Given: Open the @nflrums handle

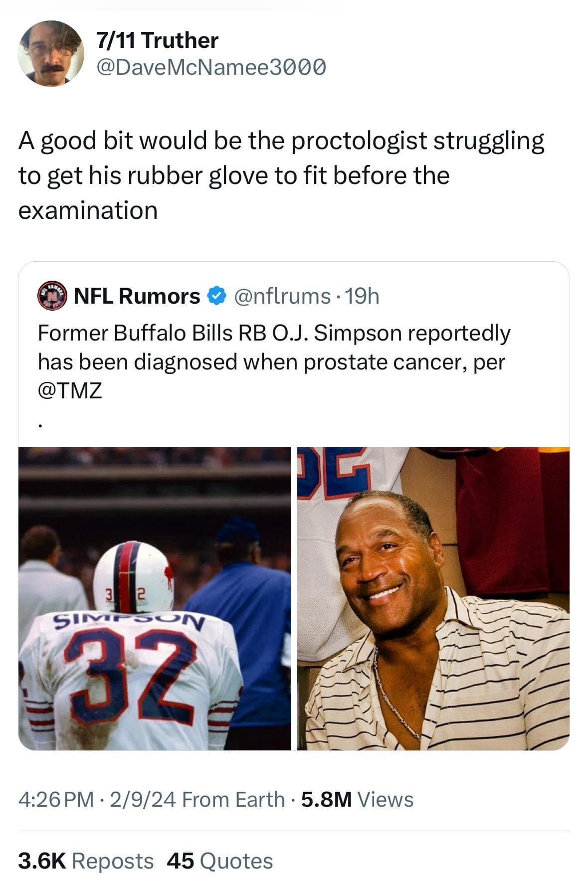Looking at the screenshot, I should pos(280,296).
